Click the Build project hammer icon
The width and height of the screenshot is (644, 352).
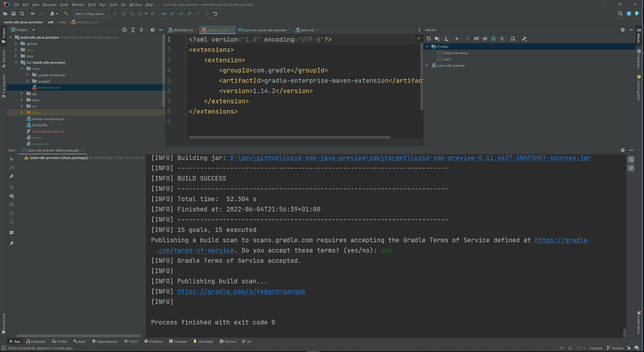[66, 13]
